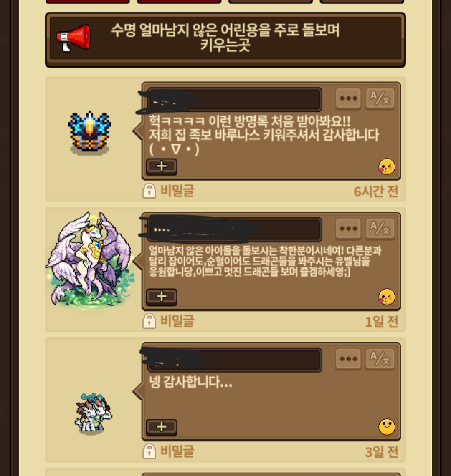This screenshot has width=451, height=476.
Task: Translate the 6시간 전 guestbook message
Action: 380,98
